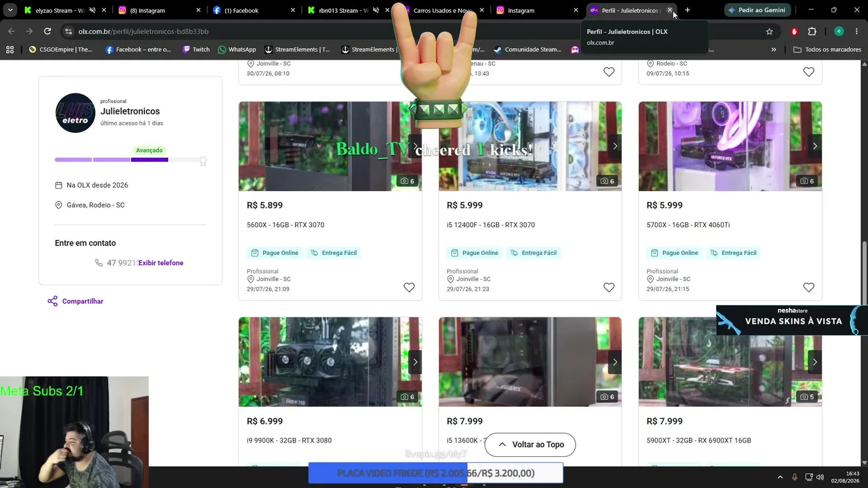Switch to the (8) Instagram tab
This screenshot has width=868, height=488.
click(x=160, y=10)
